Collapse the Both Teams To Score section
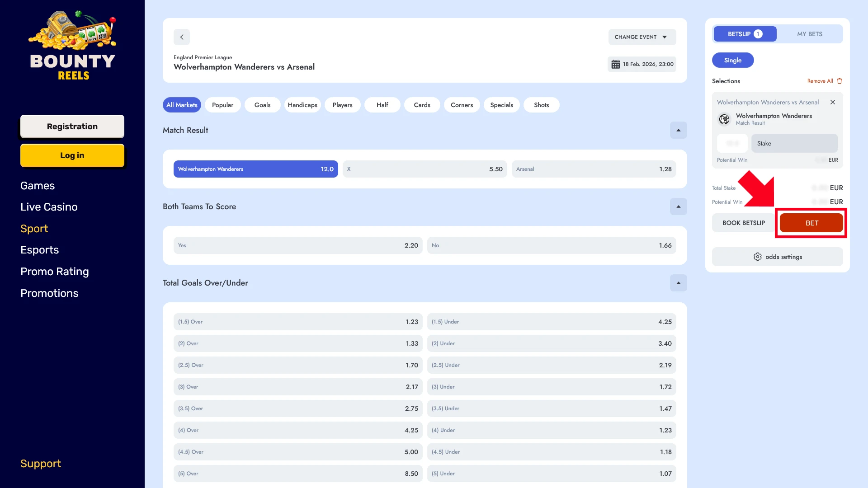Screen dimensions: 868x488 (x=678, y=206)
